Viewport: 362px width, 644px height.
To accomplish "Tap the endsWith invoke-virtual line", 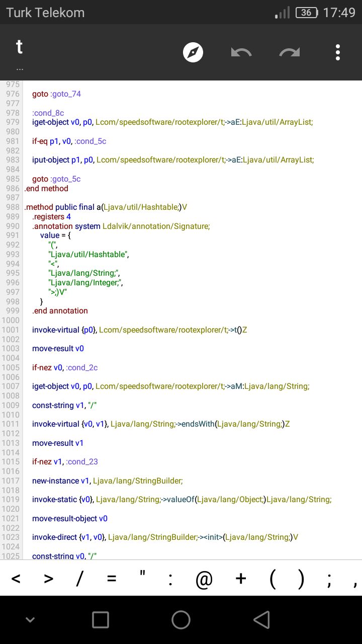I will pyautogui.click(x=161, y=424).
